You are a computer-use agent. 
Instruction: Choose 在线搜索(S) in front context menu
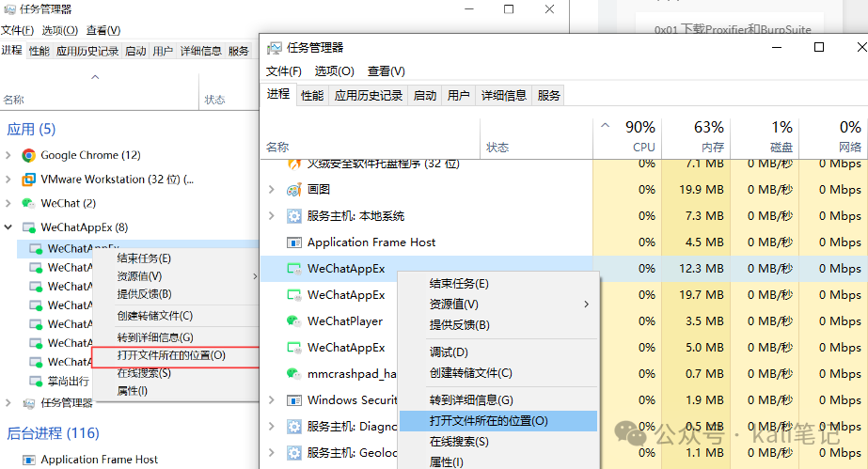click(498, 442)
